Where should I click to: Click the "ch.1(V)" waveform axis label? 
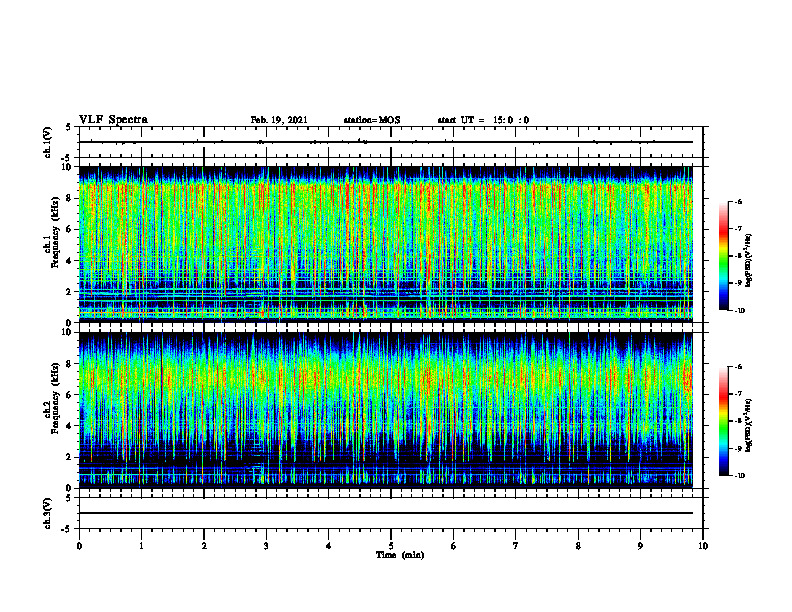click(47, 142)
